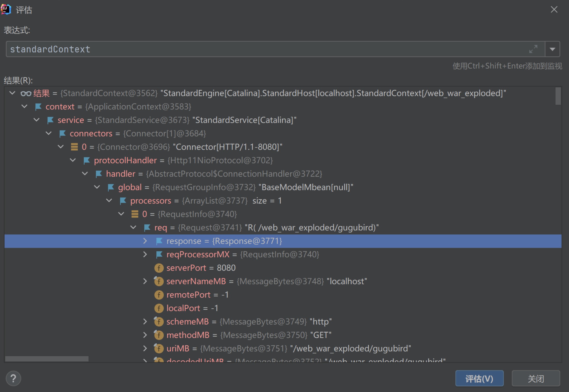Click the horizontal scrollbar thumb in results

(47, 359)
